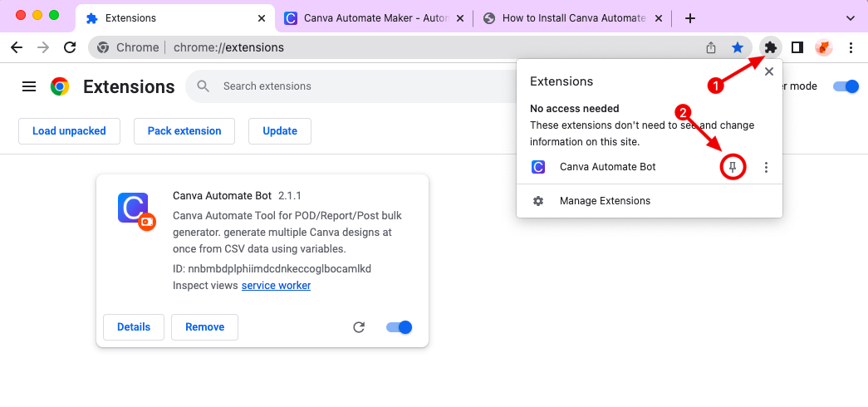Screen dimensions: 868x407
Task: Open more actions for Canva Automate Bot
Action: [x=766, y=167]
